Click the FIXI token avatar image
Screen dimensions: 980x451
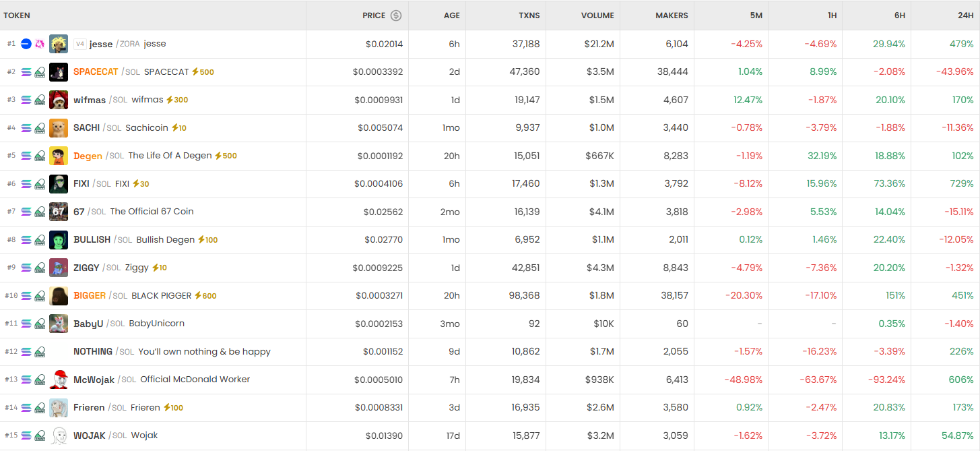[59, 184]
